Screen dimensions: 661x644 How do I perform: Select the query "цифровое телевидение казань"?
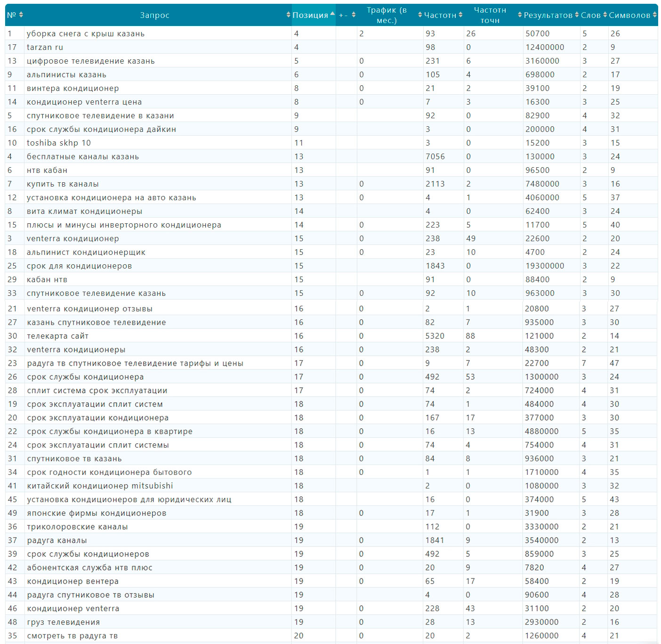[91, 61]
